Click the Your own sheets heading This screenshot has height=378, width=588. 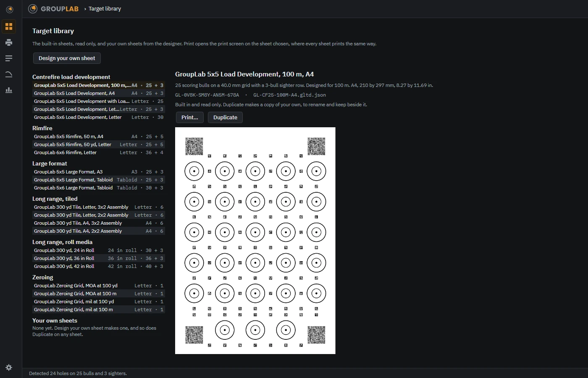(x=55, y=320)
